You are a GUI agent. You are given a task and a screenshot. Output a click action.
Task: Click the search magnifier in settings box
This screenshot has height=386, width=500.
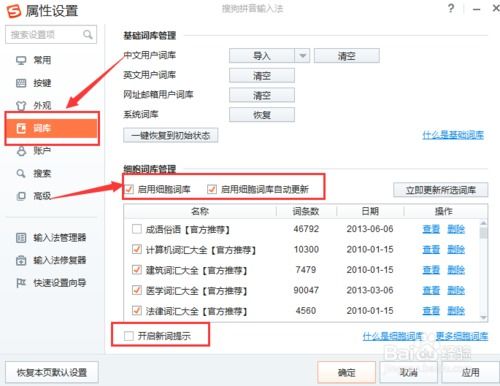(88, 34)
